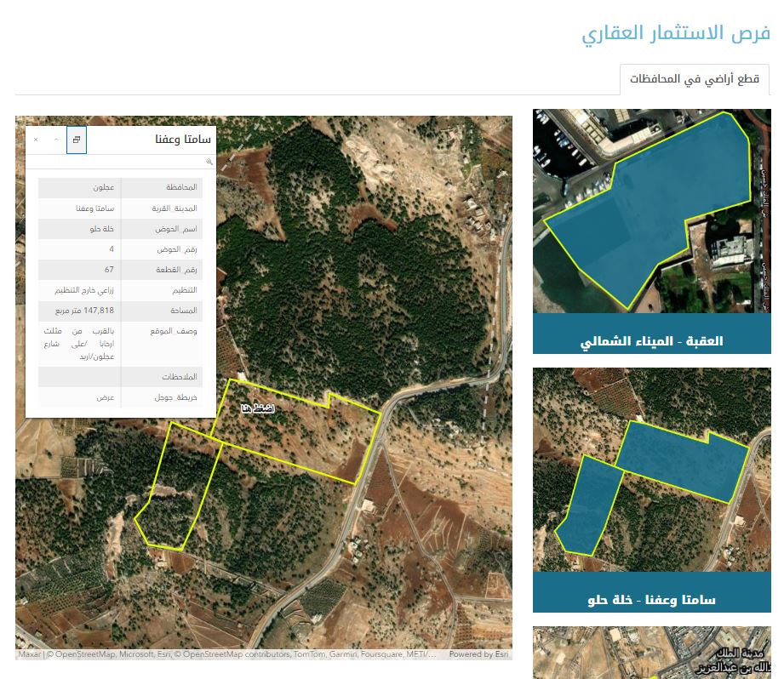Click the zoom-to magnifier icon in popup
784x679 pixels.
click(x=209, y=162)
